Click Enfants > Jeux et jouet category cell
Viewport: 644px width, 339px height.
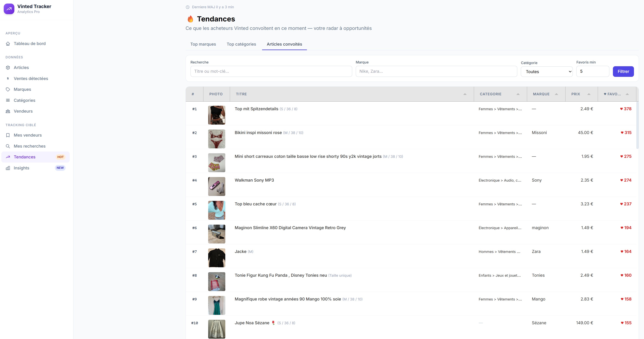tap(500, 275)
